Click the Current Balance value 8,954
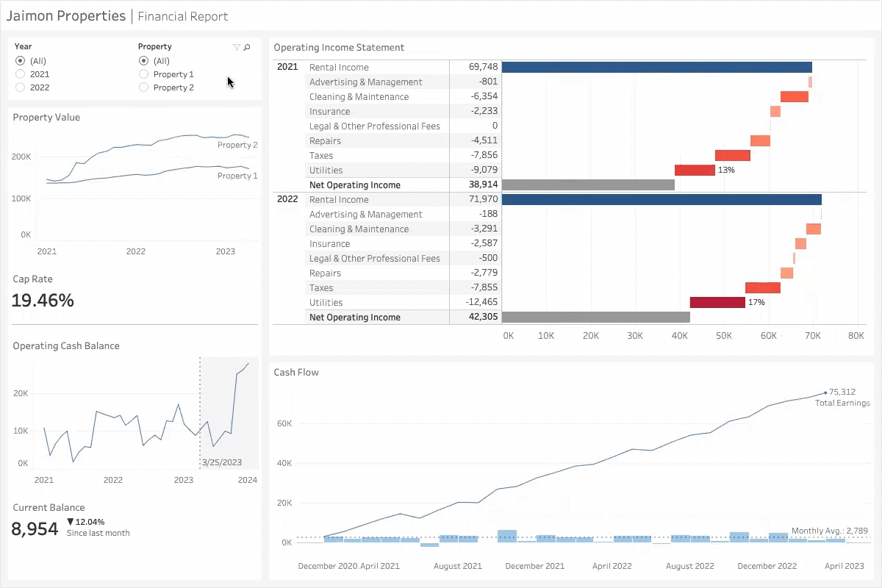The image size is (882, 588). click(x=35, y=528)
